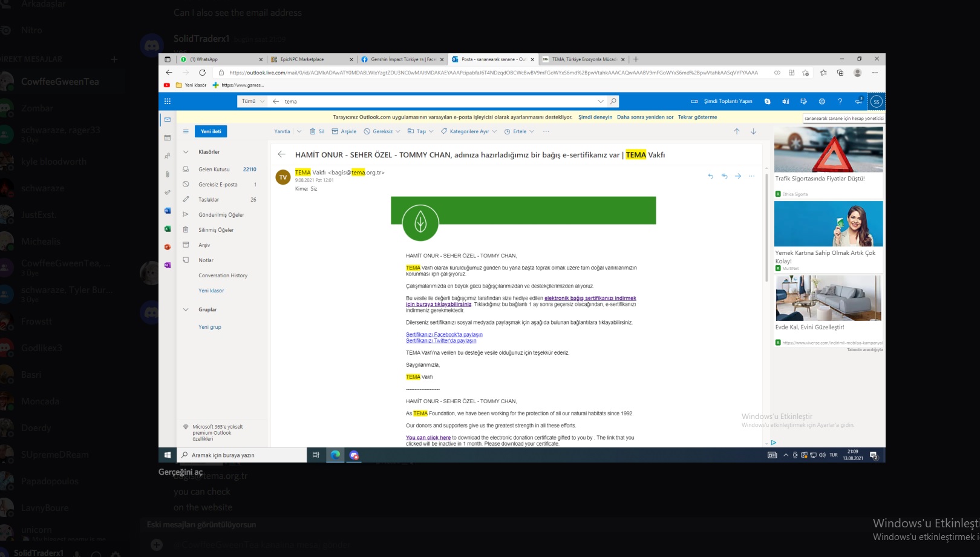Click the Tekrar gösterme link
The height and width of the screenshot is (557, 980).
pos(697,117)
